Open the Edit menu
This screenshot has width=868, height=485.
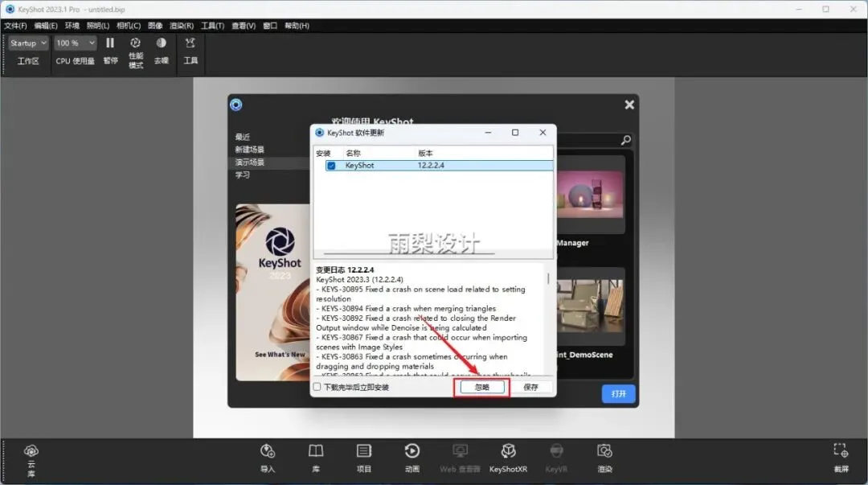click(46, 26)
